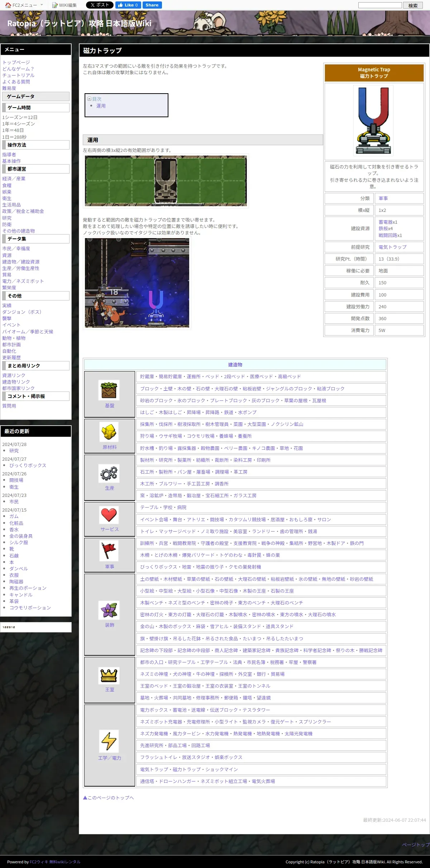430x868 pixels.
Task: Open テスラタワー link in building table
Action: 256,710
